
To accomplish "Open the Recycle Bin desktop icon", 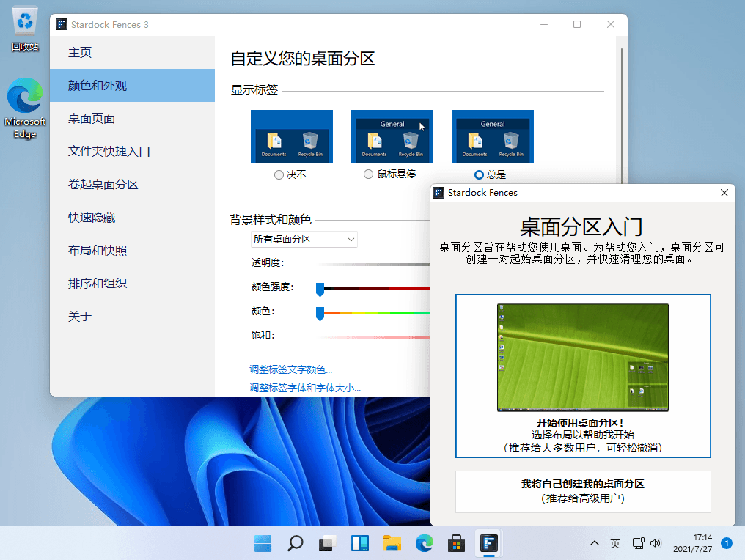I will coord(25,28).
